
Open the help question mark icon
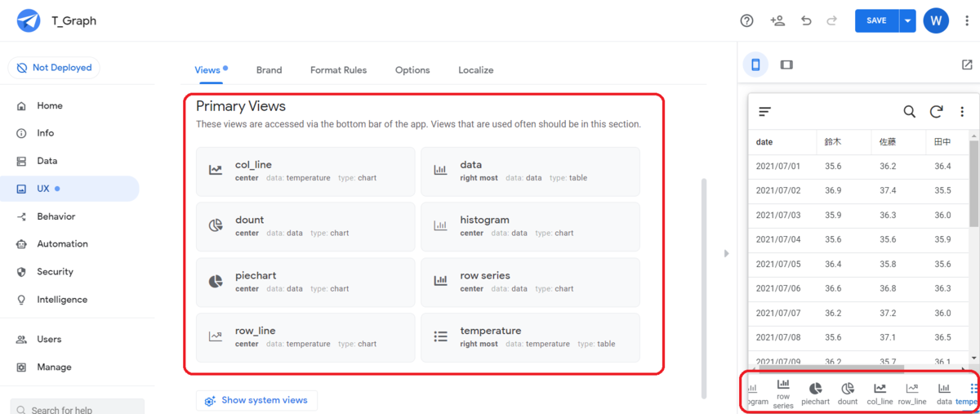point(746,20)
